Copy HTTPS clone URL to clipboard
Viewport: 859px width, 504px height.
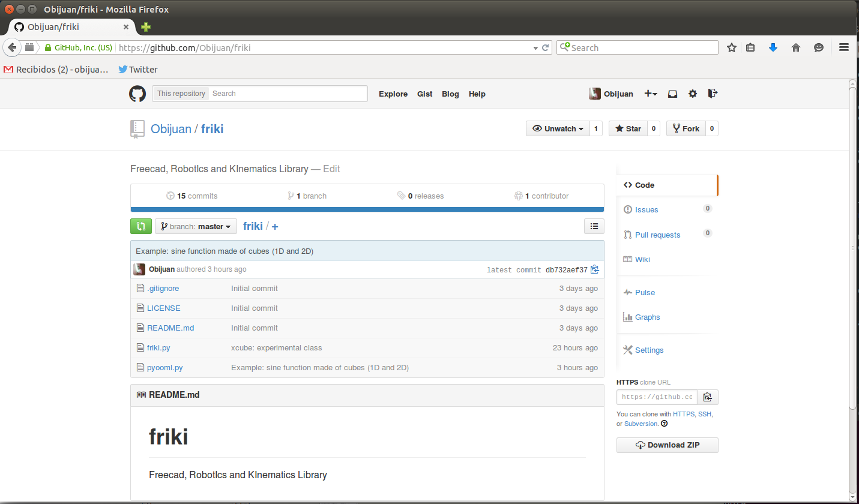(708, 397)
